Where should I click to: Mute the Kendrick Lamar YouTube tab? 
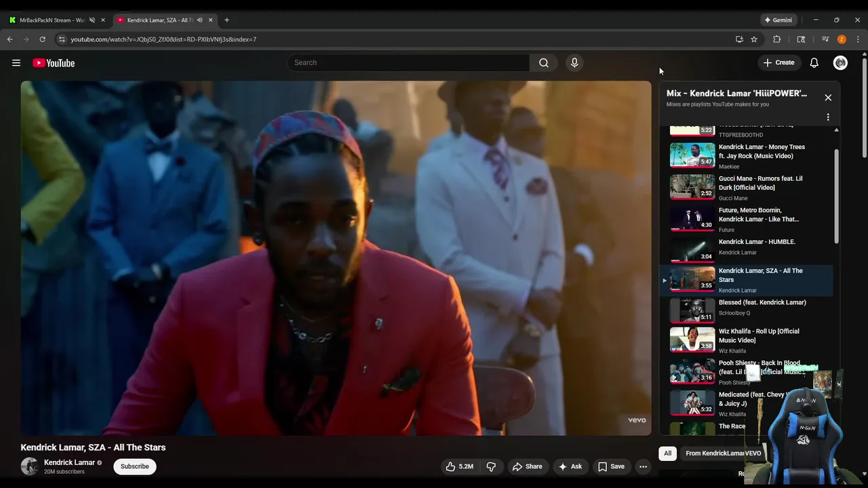point(199,20)
